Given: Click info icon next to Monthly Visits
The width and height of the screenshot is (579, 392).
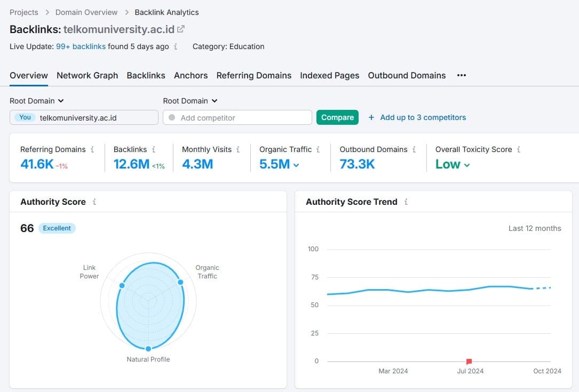Looking at the screenshot, I should [x=238, y=149].
